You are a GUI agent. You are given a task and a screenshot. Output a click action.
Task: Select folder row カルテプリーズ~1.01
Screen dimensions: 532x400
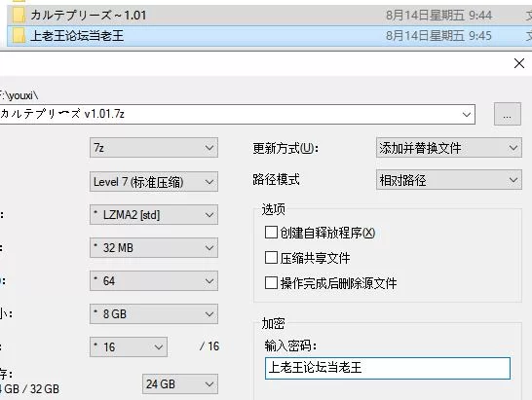coord(270,16)
